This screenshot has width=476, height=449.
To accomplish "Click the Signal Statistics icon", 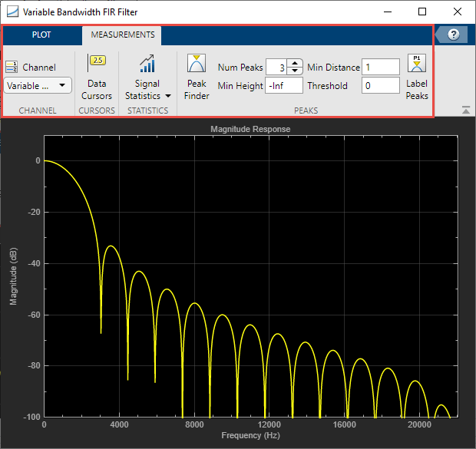I will [147, 64].
